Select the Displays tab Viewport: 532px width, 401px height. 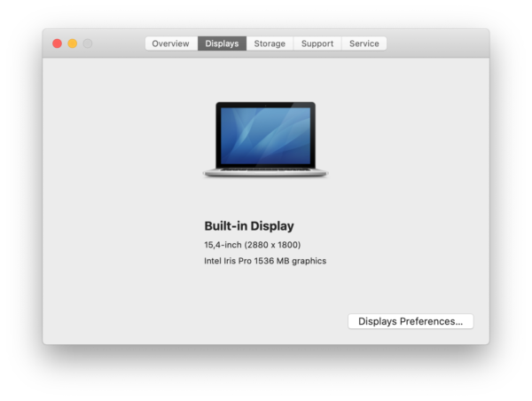tap(222, 43)
